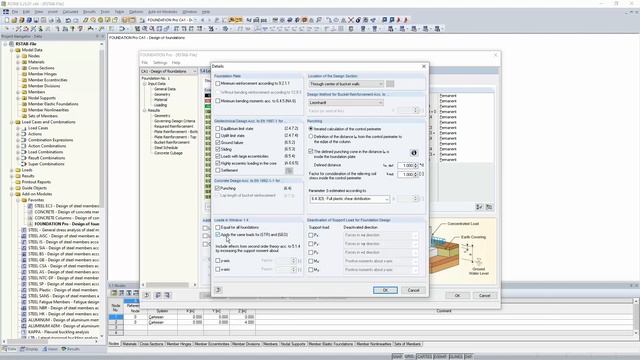The height and width of the screenshot is (360, 640).
Task: Collapse Model Data folder in navigator
Action: [x=11, y=50]
